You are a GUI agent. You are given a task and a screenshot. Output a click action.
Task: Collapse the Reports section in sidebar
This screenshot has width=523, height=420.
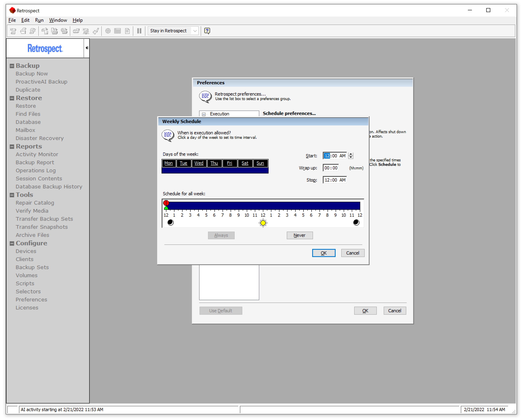tap(12, 147)
